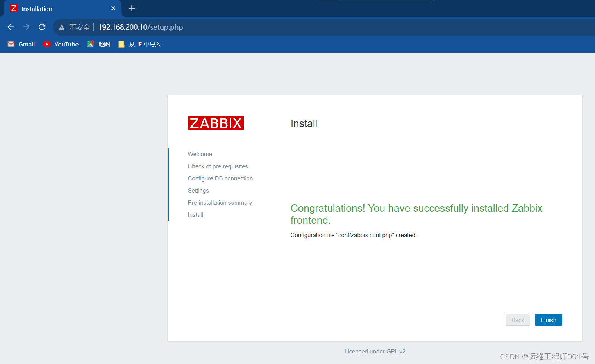Open a new browser tab
This screenshot has height=364, width=595.
pyautogui.click(x=132, y=8)
